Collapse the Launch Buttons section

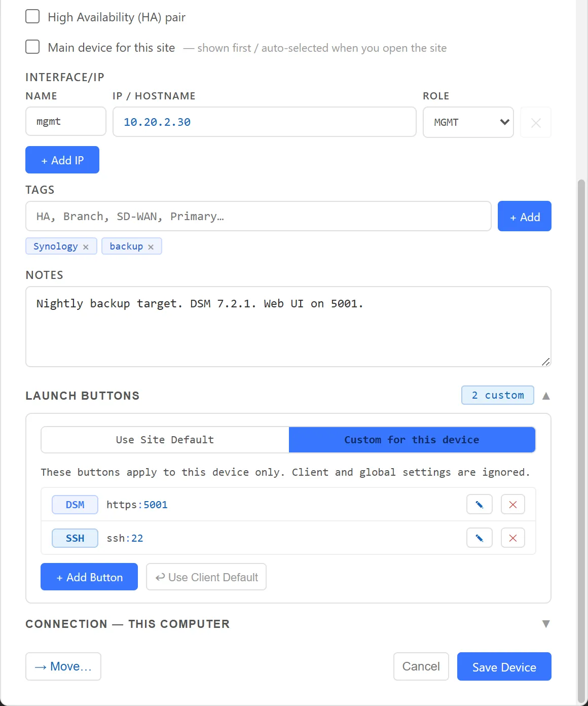click(546, 396)
